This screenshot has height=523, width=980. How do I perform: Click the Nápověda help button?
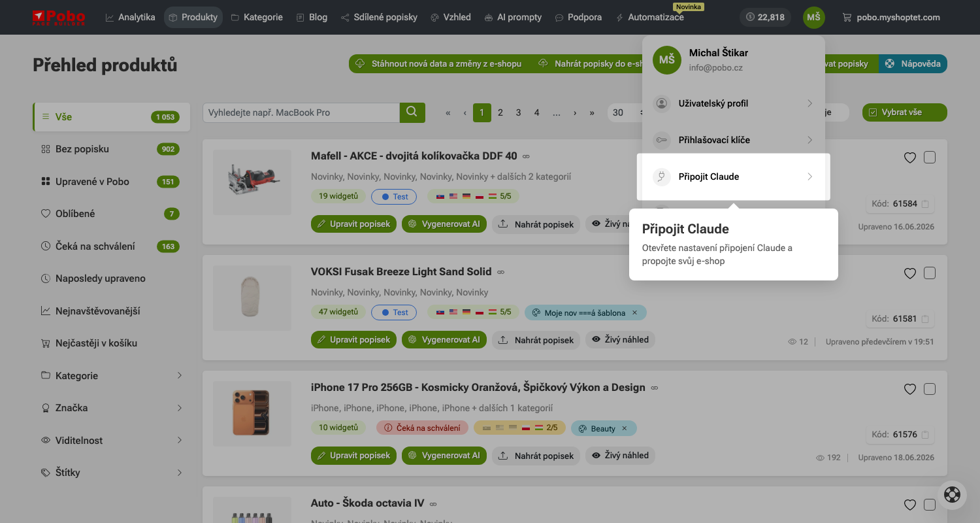click(x=913, y=63)
